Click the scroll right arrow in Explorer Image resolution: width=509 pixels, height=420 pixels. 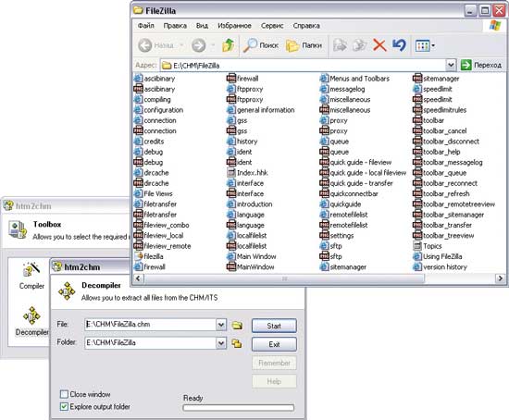(x=500, y=278)
